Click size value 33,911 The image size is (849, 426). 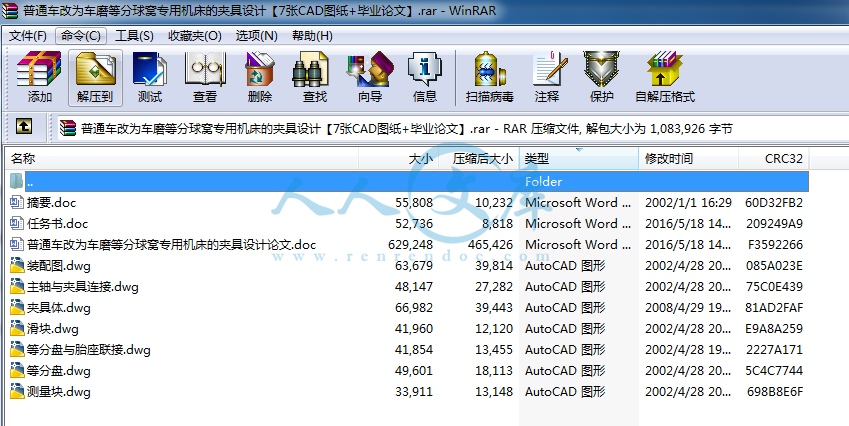point(414,392)
